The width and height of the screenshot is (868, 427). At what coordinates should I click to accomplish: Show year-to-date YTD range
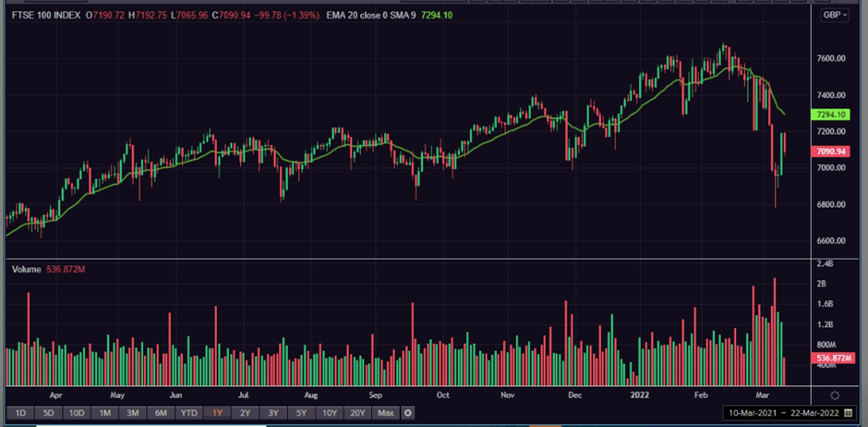click(188, 413)
